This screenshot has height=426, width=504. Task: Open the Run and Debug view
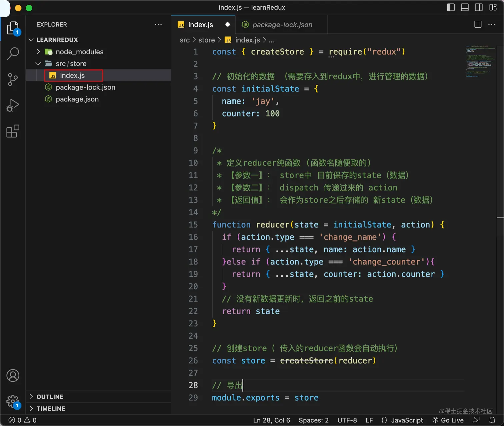point(13,105)
